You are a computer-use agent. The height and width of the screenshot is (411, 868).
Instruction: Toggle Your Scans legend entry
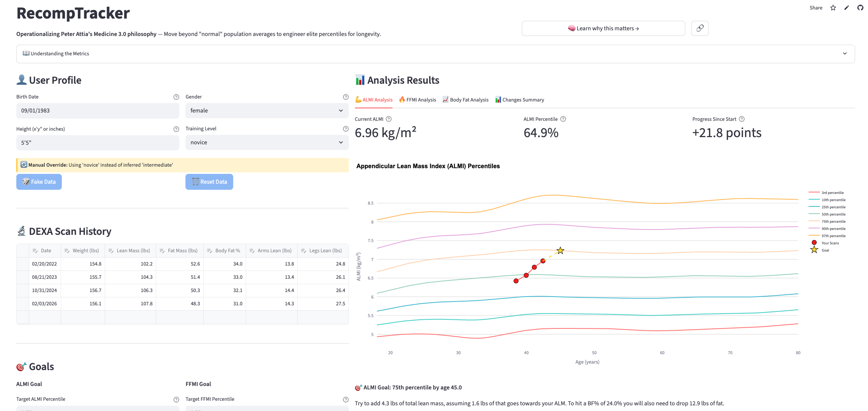[x=830, y=243]
